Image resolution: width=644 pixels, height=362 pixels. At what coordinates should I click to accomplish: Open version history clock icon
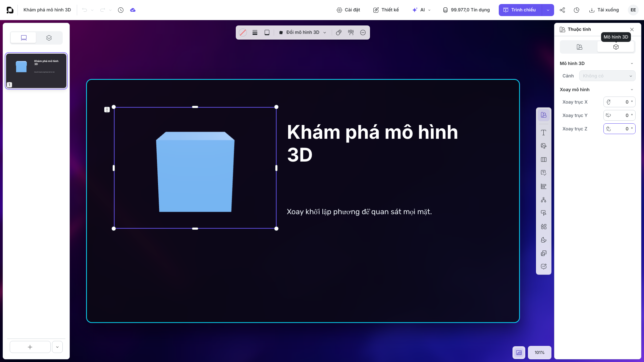pyautogui.click(x=121, y=10)
